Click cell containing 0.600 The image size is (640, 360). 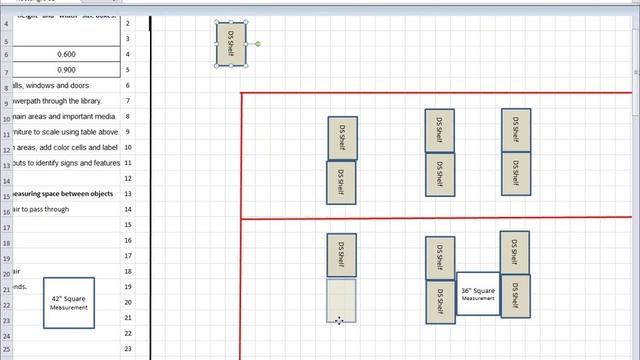point(67,54)
